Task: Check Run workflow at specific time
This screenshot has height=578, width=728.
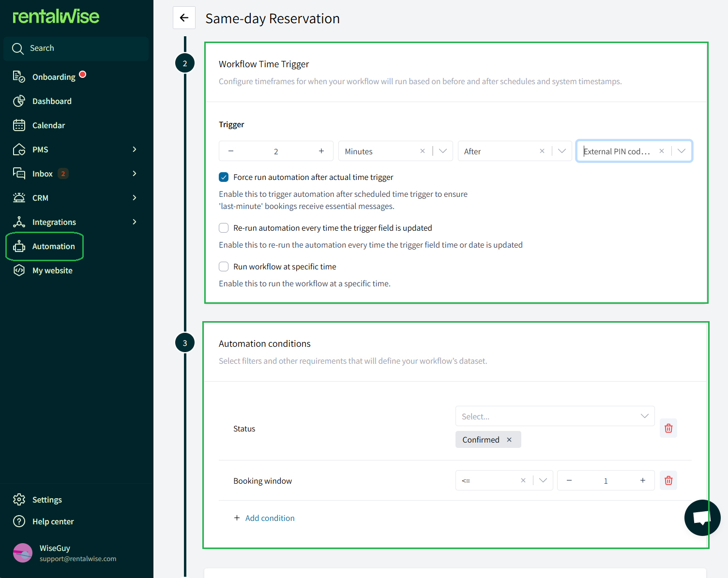Action: pyautogui.click(x=224, y=267)
